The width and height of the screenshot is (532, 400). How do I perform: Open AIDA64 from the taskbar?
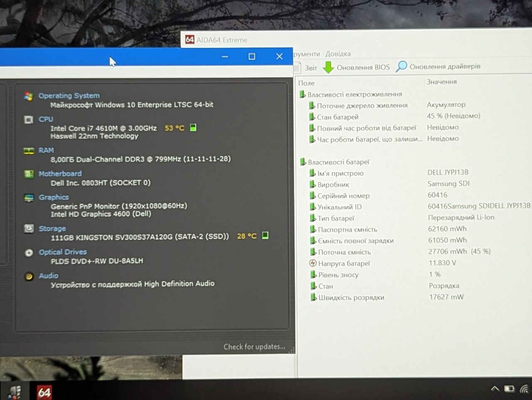(44, 392)
